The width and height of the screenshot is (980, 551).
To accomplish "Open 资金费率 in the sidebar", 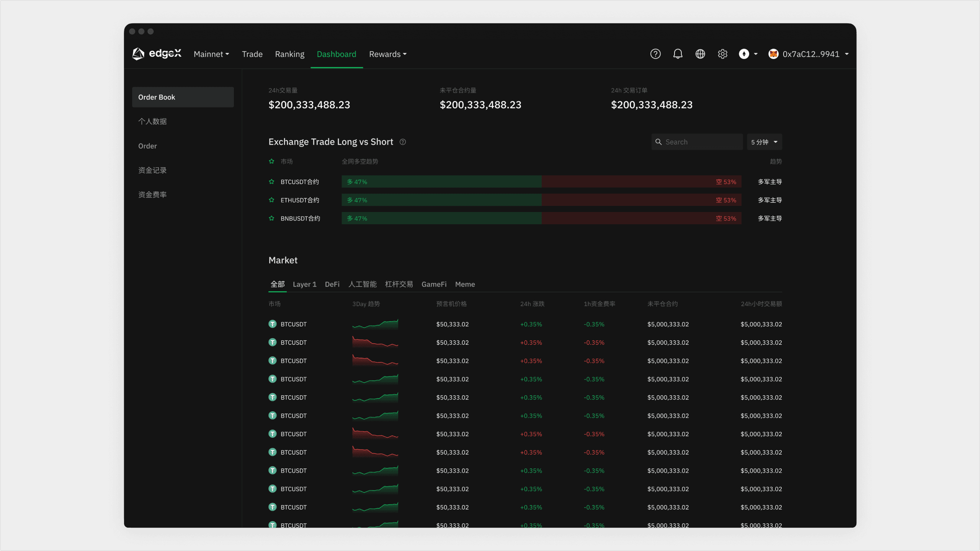I will pos(152,194).
